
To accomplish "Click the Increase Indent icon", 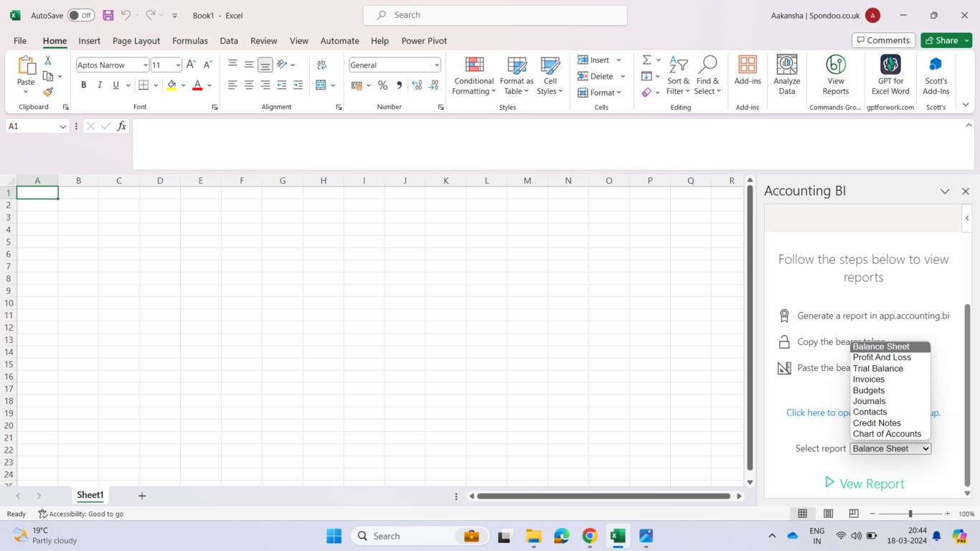I will (298, 85).
